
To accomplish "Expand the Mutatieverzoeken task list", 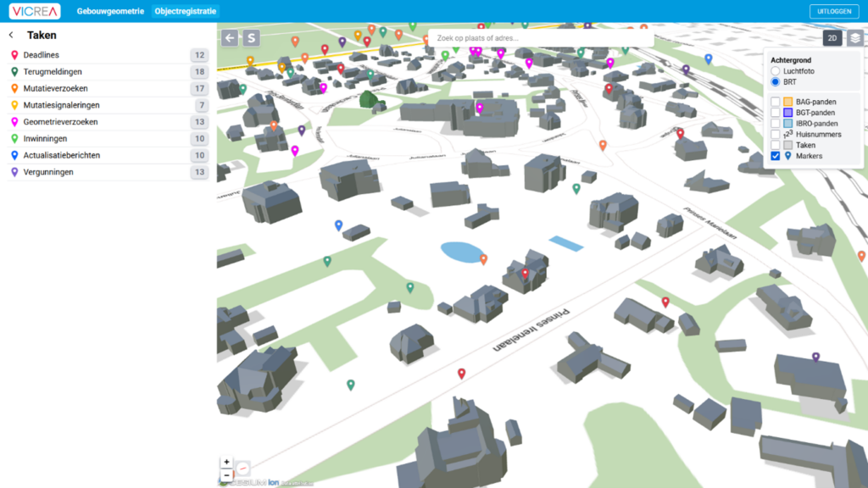I will 55,88.
